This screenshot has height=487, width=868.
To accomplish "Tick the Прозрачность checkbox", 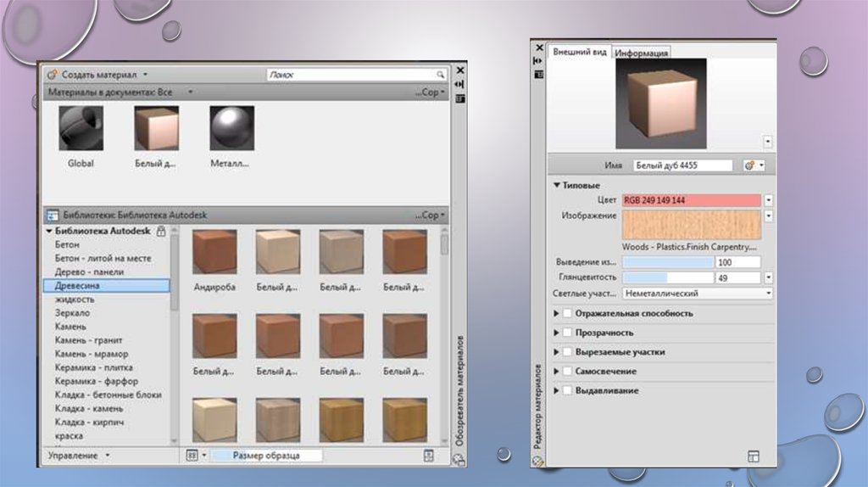I will coord(567,333).
